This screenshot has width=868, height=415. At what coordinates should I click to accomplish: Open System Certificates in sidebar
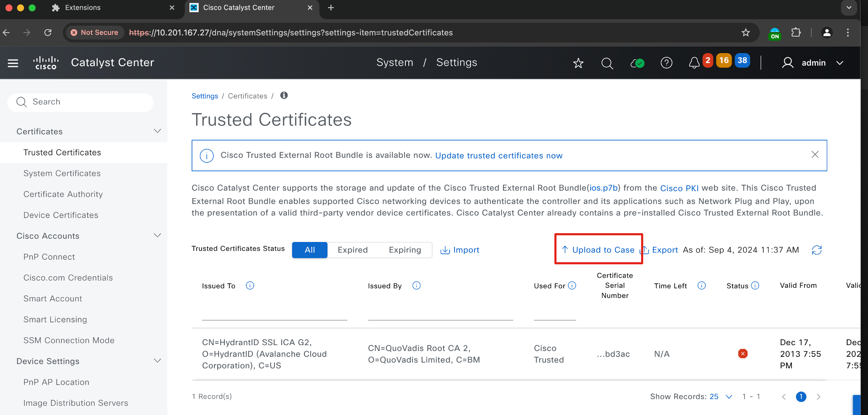click(x=62, y=173)
